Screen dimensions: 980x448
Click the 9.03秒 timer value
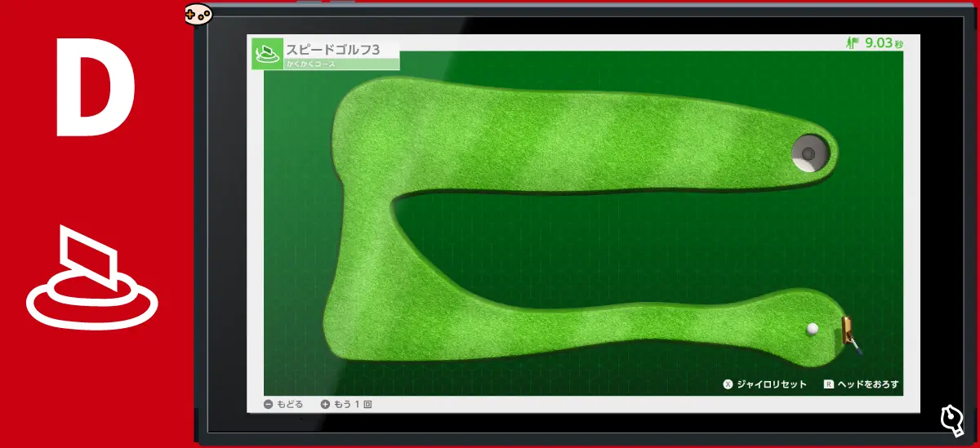click(884, 43)
